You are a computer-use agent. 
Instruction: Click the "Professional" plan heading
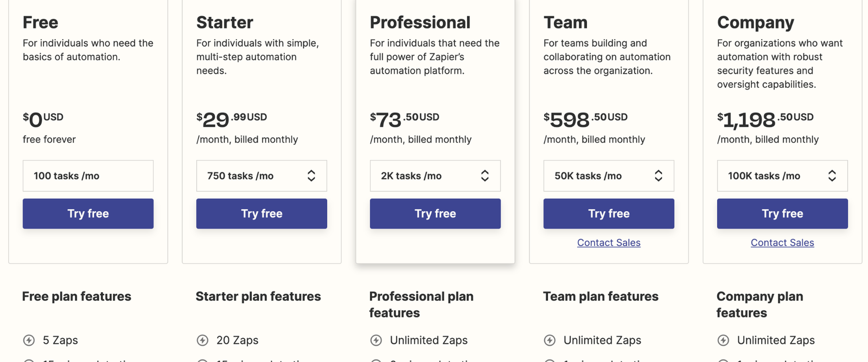[420, 22]
